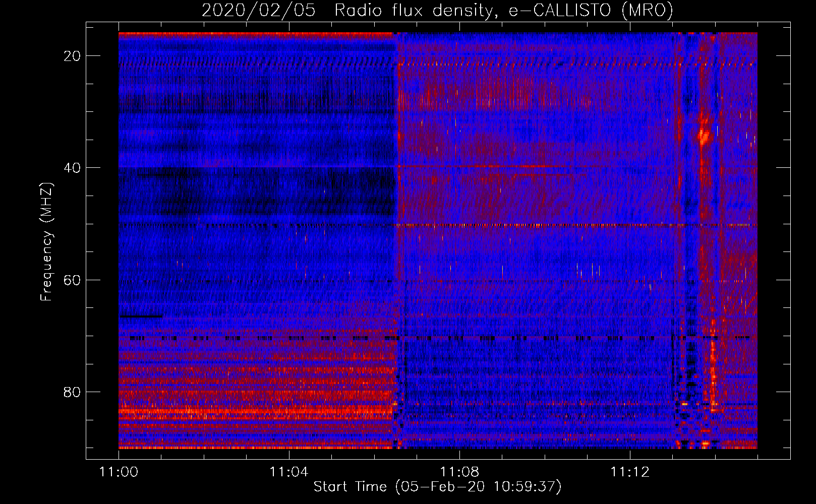Click the frequency tick label "20"

tap(73, 56)
